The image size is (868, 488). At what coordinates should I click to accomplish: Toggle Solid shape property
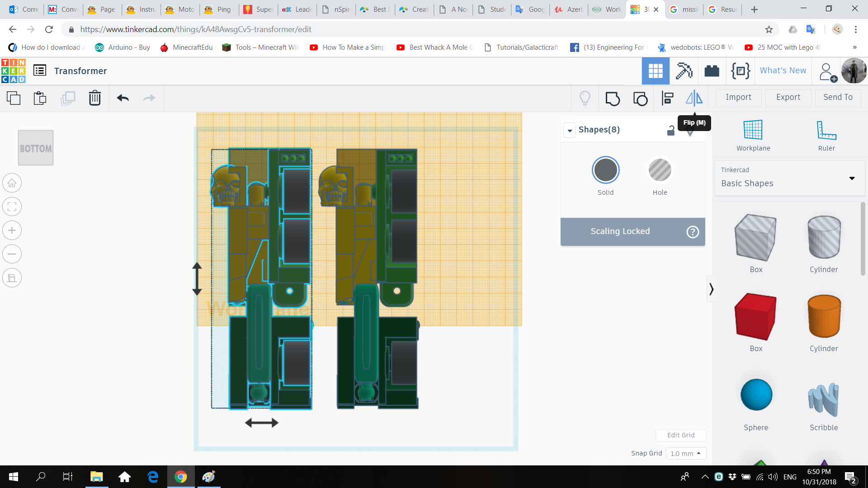606,170
